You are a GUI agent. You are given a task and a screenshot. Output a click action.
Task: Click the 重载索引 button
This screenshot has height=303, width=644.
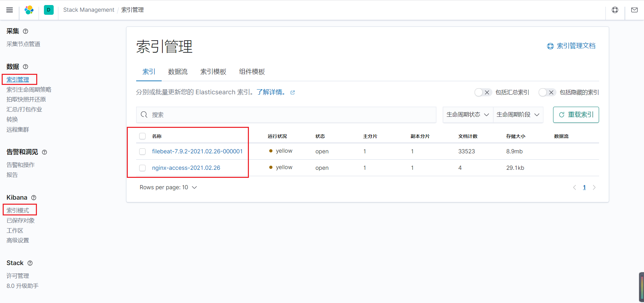576,115
